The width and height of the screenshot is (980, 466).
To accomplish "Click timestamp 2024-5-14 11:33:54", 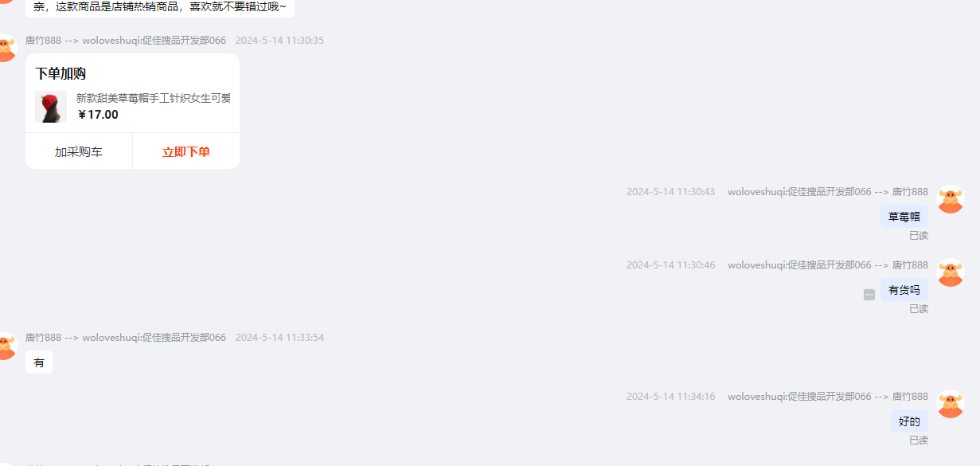I will (x=279, y=338).
